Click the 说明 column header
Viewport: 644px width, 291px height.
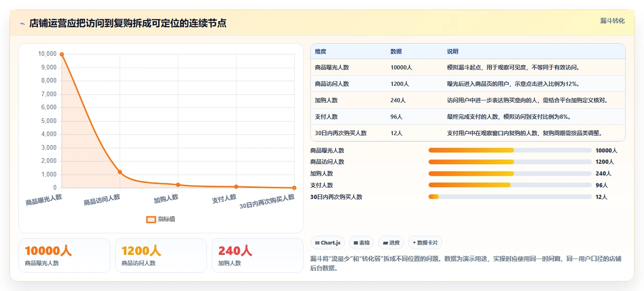(452, 52)
